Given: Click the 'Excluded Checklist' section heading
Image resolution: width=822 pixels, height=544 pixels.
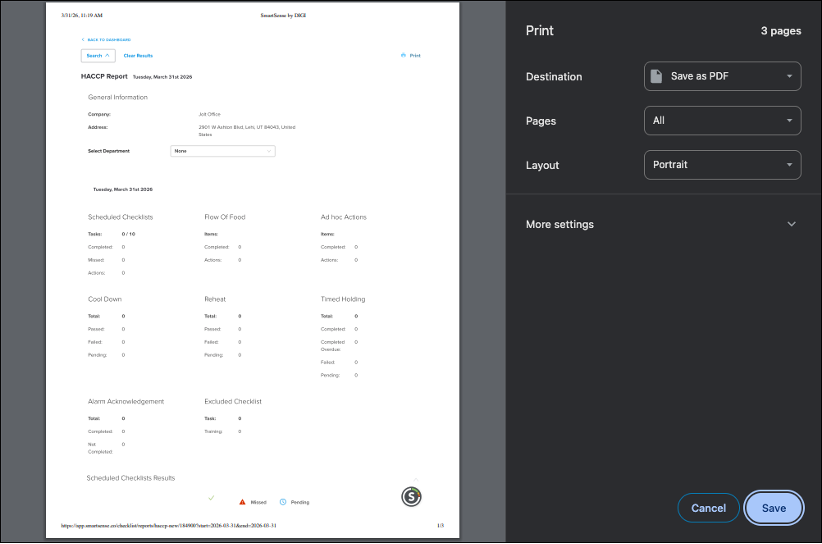Looking at the screenshot, I should tap(233, 401).
